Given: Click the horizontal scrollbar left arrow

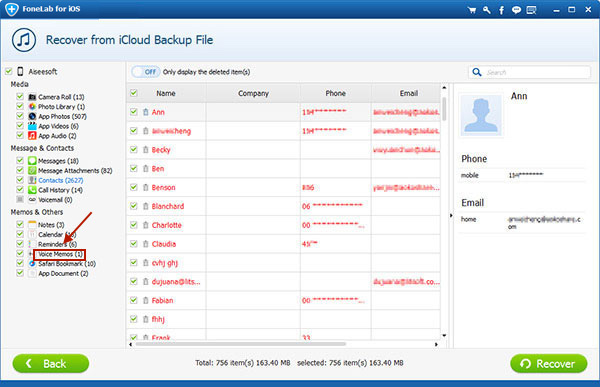Looking at the screenshot, I should (x=130, y=344).
